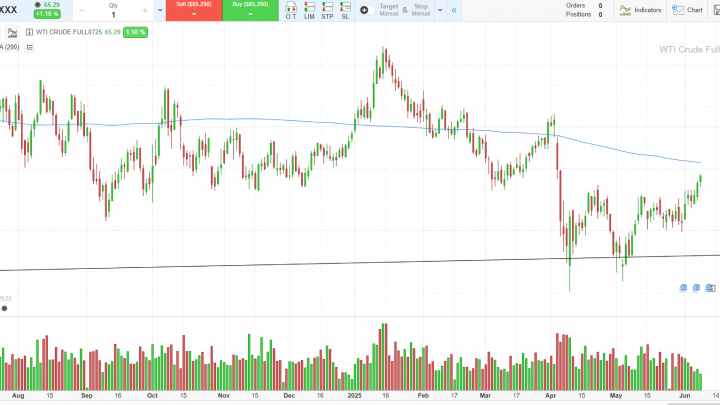This screenshot has height=405, width=720.
Task: Click the info icon beside WTI CRUDE FULL0725
Action: point(28,32)
